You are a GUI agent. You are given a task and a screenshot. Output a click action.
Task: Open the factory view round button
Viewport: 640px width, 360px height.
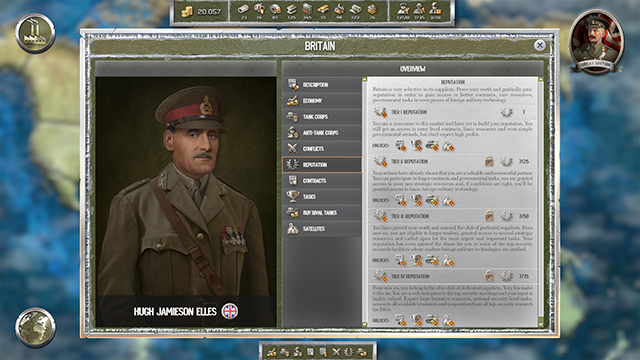coord(35,33)
